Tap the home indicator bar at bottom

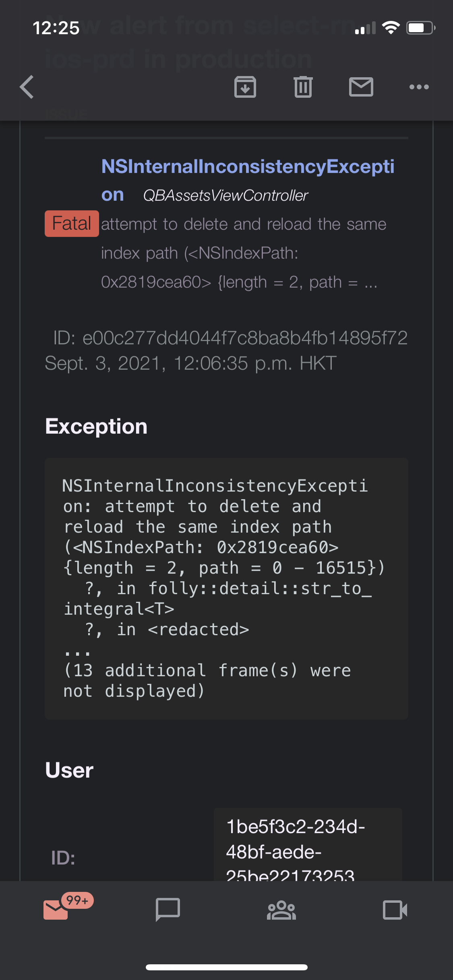(226, 967)
